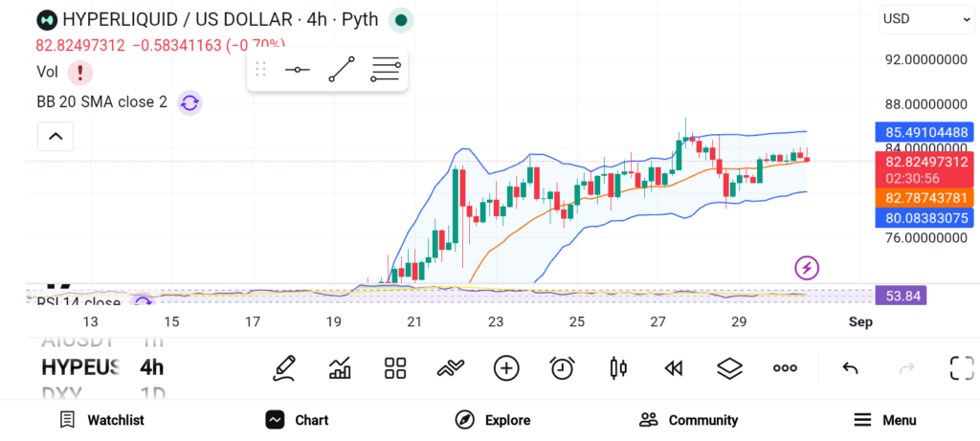Click the RSI value 53.84 label
Image resolution: width=980 pixels, height=441 pixels.
[x=902, y=296]
